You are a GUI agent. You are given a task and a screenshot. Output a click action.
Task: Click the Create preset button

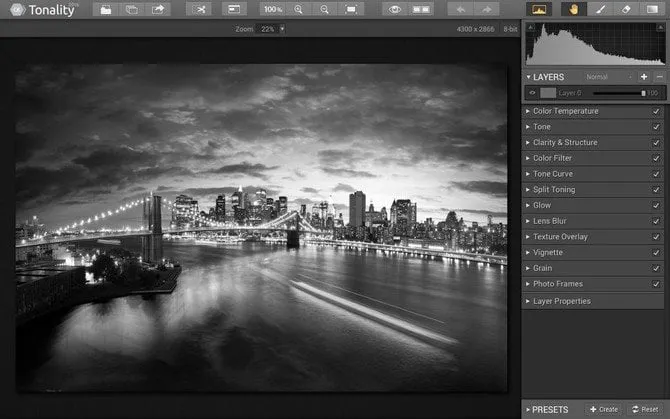pos(603,409)
